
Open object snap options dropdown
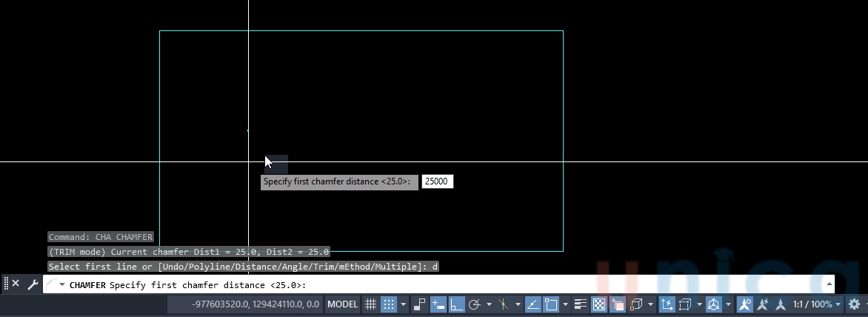565,304
